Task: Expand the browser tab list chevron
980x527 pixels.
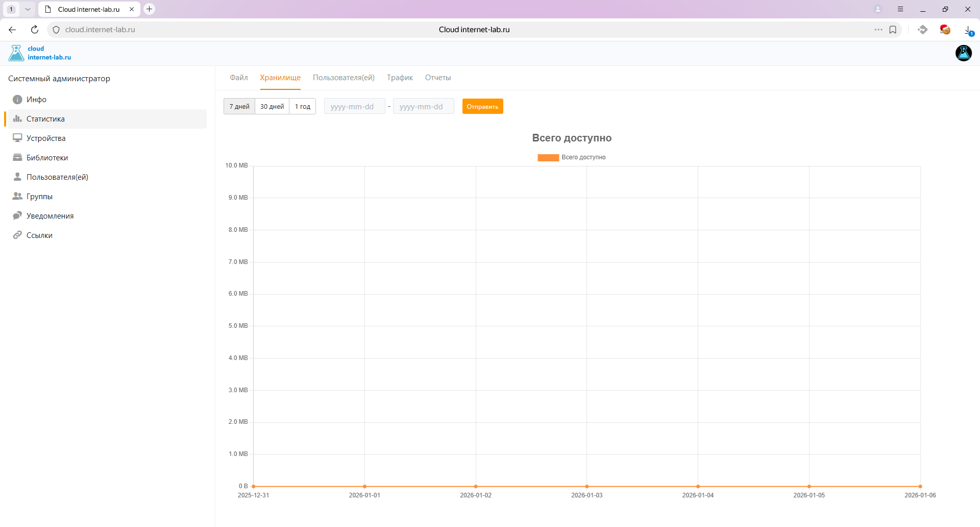Action: (x=28, y=9)
